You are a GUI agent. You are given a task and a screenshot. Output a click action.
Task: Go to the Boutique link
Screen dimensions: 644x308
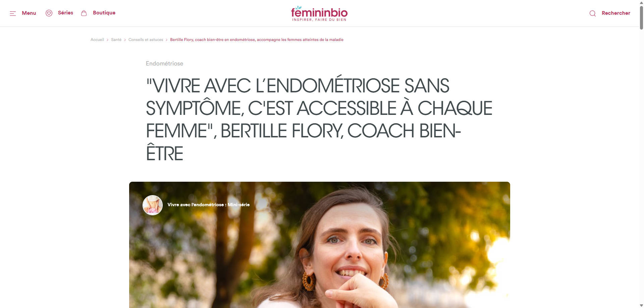tap(104, 13)
